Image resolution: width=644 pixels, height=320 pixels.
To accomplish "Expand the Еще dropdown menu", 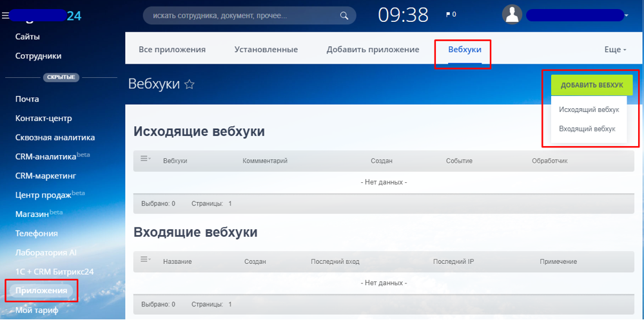I will (615, 50).
